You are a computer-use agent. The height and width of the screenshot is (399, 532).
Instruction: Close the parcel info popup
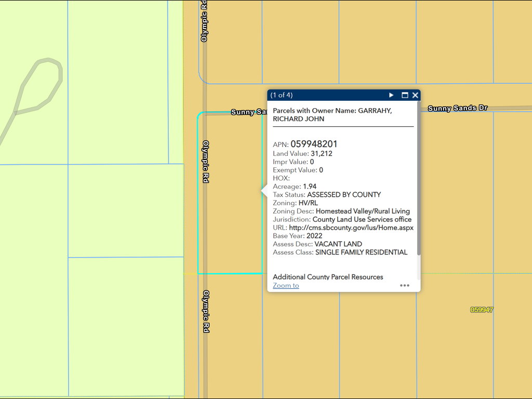[x=415, y=95]
